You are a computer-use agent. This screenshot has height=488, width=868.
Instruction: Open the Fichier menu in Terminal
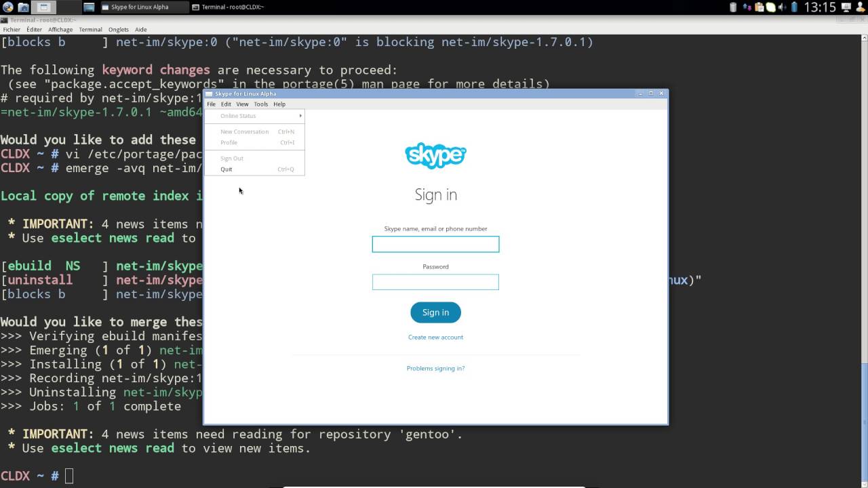[12, 30]
